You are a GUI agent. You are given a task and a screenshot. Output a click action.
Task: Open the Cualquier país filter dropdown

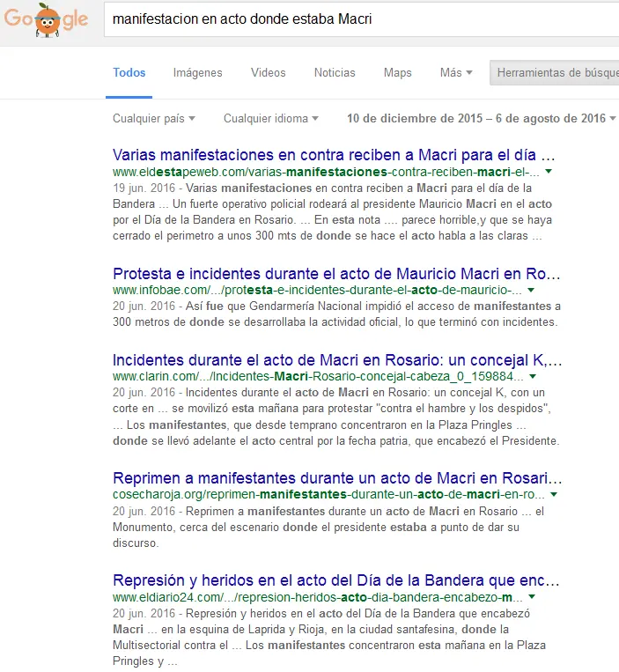click(x=154, y=118)
